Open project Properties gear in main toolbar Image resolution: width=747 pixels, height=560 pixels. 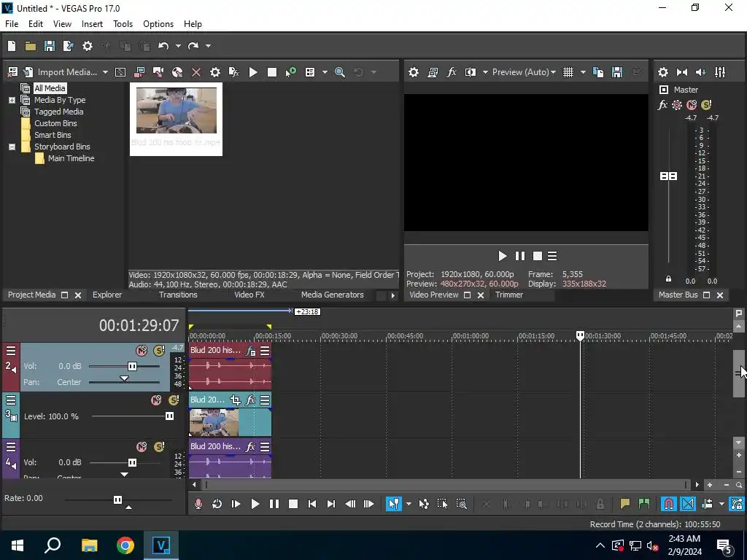88,46
